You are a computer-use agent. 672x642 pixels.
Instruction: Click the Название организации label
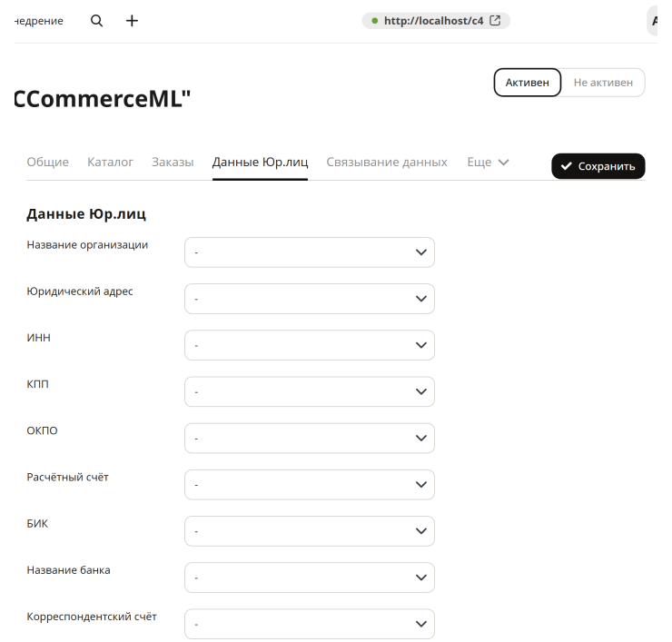pyautogui.click(x=87, y=244)
